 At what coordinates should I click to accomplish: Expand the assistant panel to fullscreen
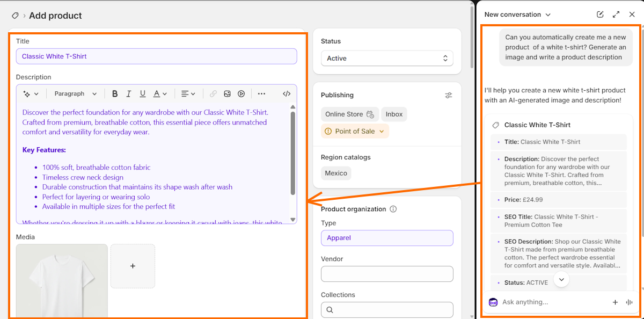[x=616, y=15]
